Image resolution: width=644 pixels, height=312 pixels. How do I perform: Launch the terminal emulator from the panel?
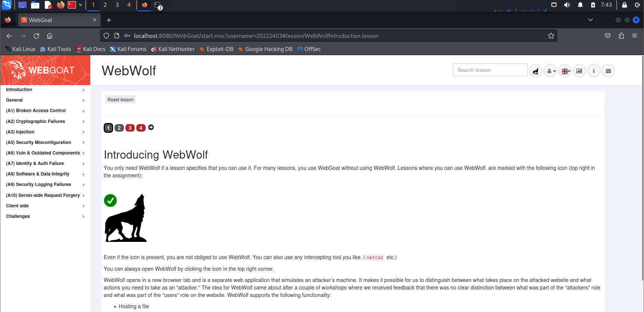72,5
